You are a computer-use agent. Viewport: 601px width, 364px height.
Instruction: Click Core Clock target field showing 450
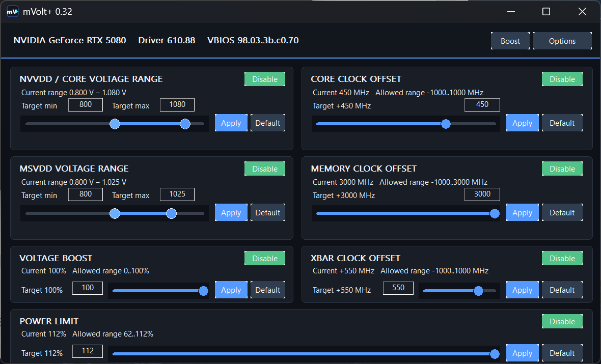482,104
